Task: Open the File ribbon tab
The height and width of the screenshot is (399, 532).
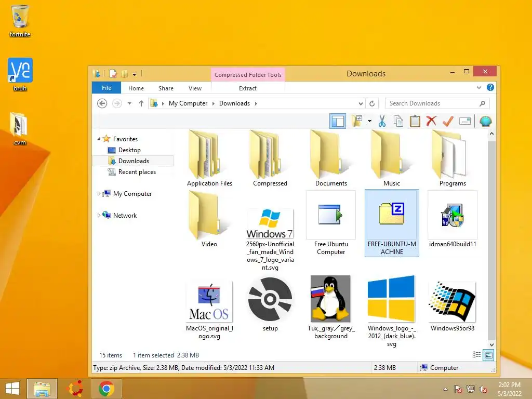Action: [x=106, y=88]
